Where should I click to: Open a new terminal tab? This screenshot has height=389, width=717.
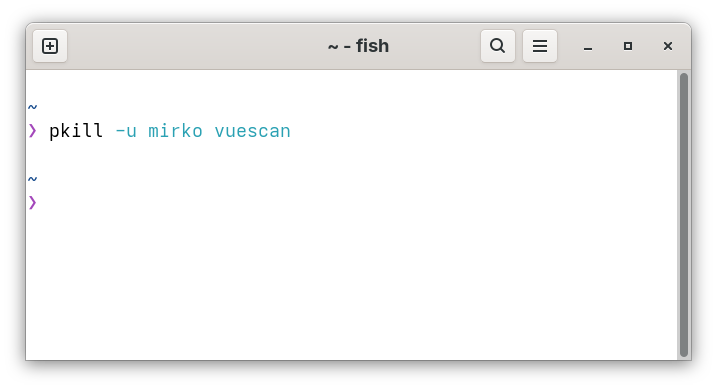pyautogui.click(x=50, y=46)
